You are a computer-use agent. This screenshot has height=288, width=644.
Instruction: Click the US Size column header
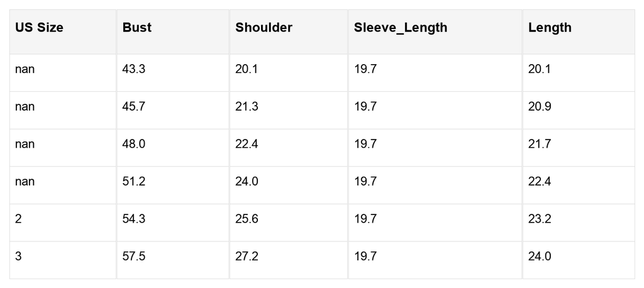(x=39, y=28)
